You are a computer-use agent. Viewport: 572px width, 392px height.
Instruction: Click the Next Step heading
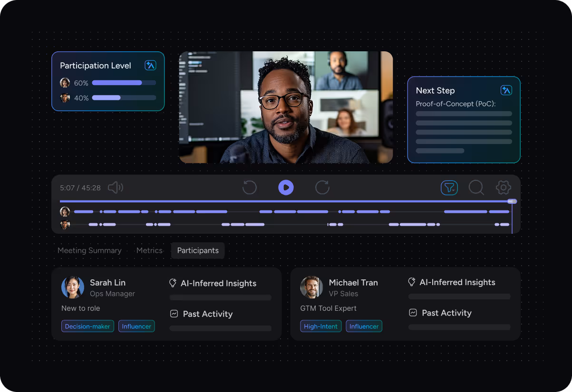(x=435, y=90)
